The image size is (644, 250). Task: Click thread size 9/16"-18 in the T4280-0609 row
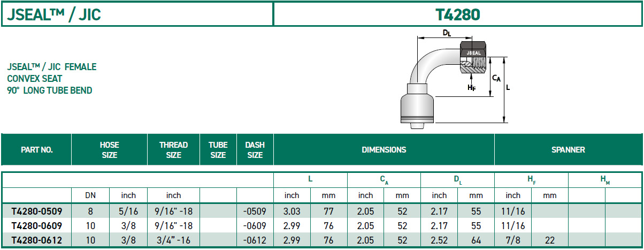(174, 226)
